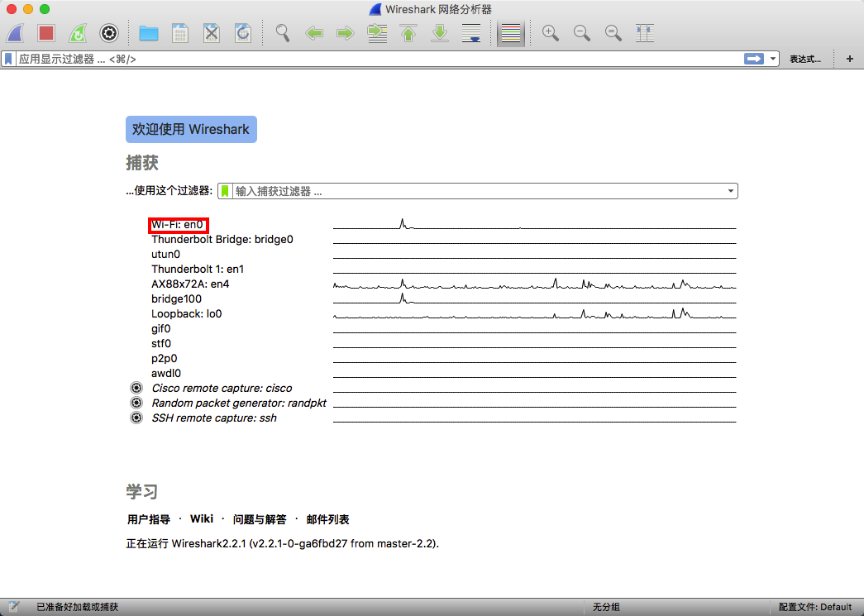Viewport: 864px width, 616px height.
Task: Expand the capture filter dropdown arrow
Action: coord(731,191)
